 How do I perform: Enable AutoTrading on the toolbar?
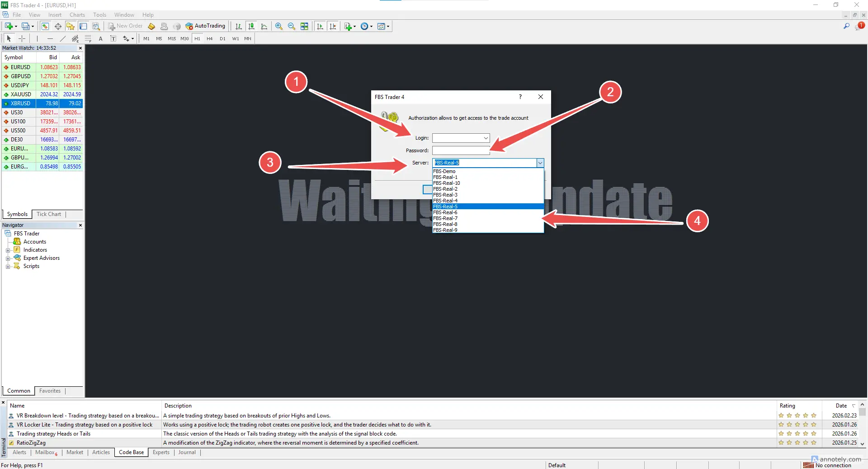206,26
